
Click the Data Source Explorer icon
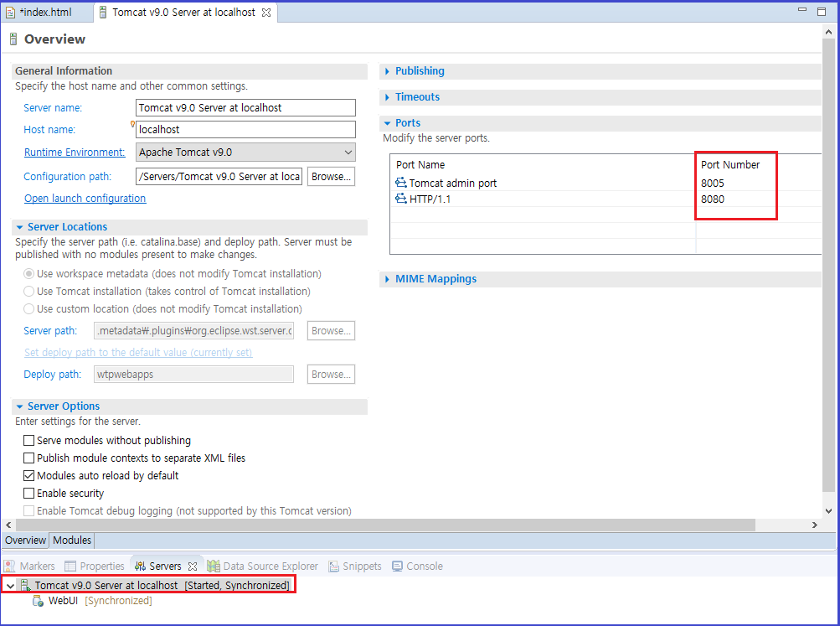[214, 566]
